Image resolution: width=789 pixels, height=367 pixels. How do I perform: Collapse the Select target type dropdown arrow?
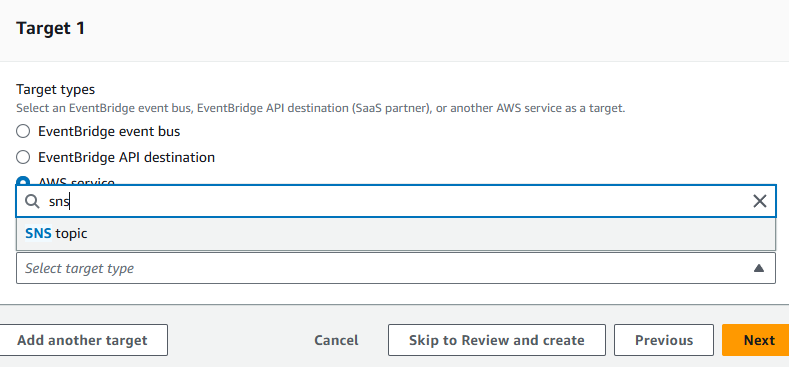(x=759, y=268)
